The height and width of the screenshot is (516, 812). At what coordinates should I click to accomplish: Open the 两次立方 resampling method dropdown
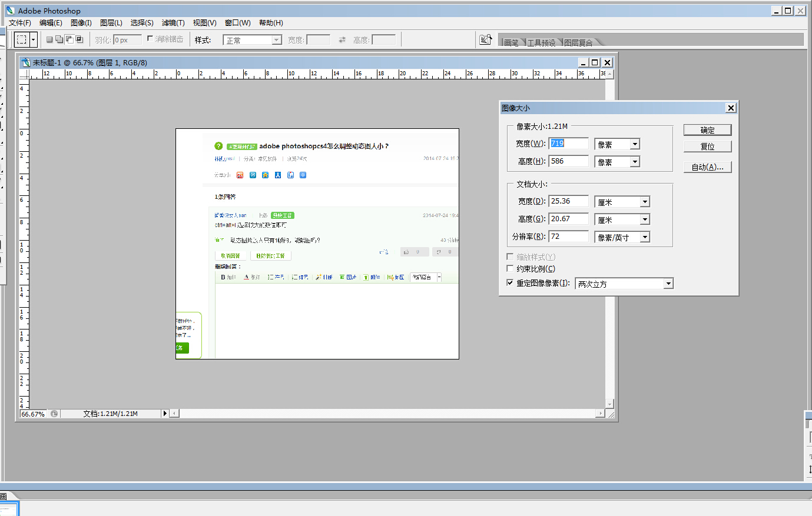coord(624,284)
